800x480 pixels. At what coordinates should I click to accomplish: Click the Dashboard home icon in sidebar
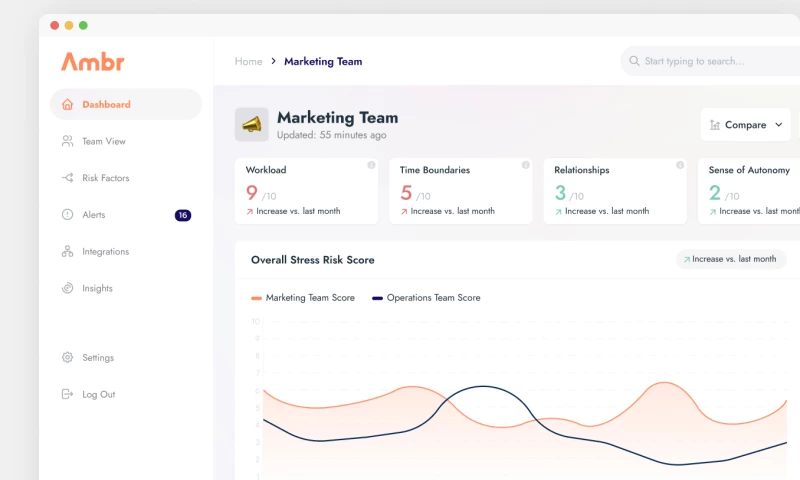(x=67, y=104)
